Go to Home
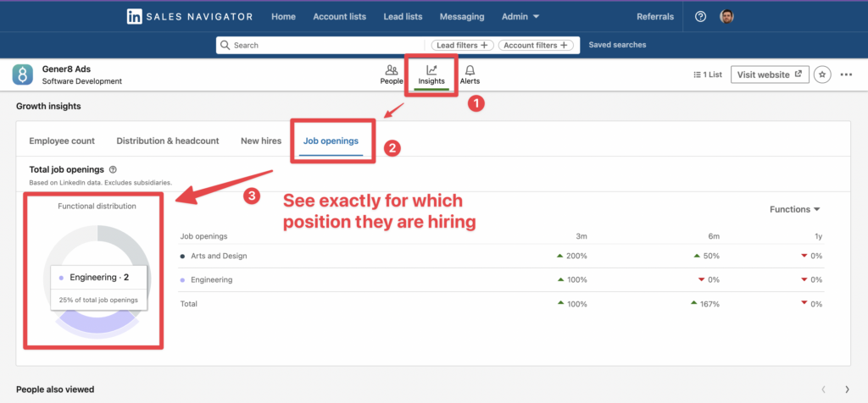The height and width of the screenshot is (403, 868). [x=283, y=17]
